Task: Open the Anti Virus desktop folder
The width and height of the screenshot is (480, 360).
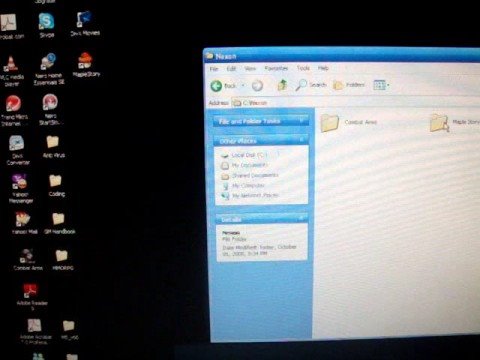Action: 53,146
